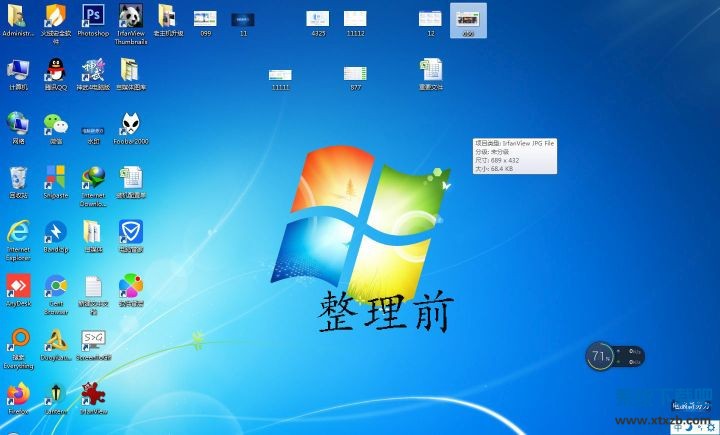Screen dimensions: 720x435
Task: Open Firefox browser shortcut
Action: 18,393
